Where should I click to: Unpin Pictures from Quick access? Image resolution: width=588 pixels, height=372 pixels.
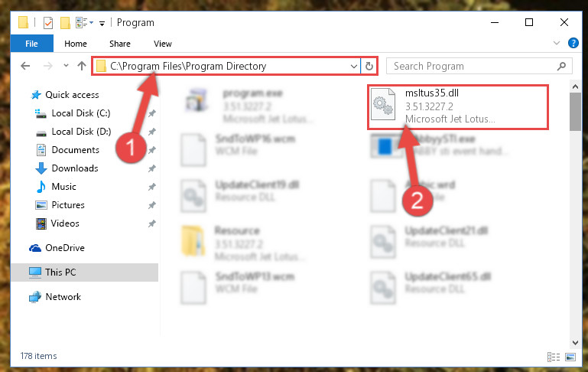151,205
